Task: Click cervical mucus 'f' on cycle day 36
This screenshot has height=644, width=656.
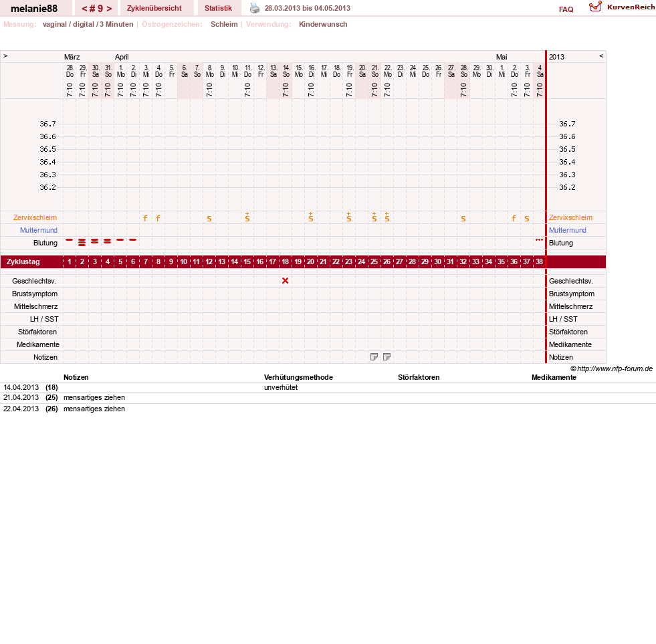Action: point(514,218)
